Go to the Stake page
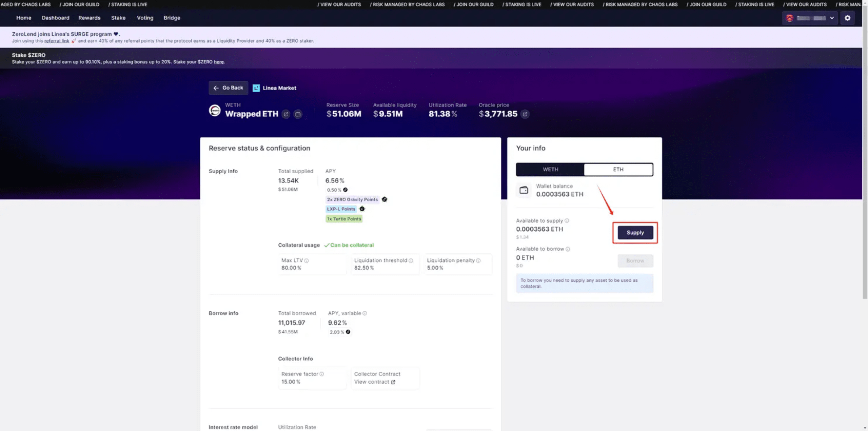The height and width of the screenshot is (431, 868). 118,18
